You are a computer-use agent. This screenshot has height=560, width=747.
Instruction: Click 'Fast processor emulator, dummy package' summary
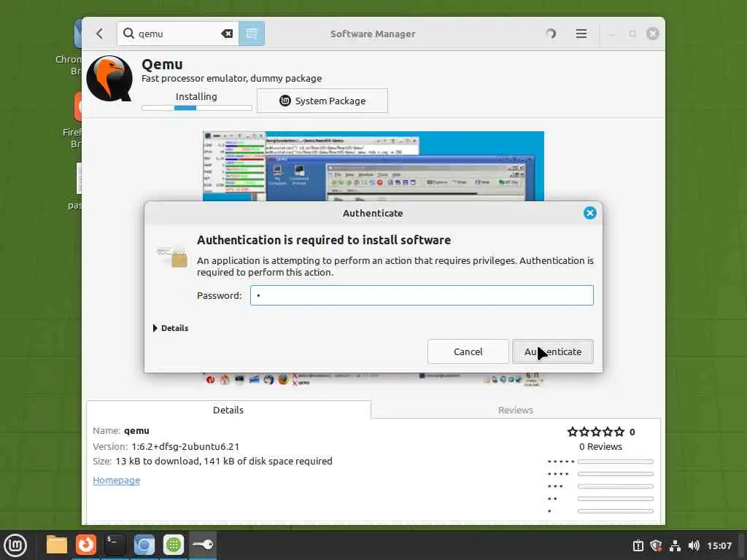[x=231, y=78]
